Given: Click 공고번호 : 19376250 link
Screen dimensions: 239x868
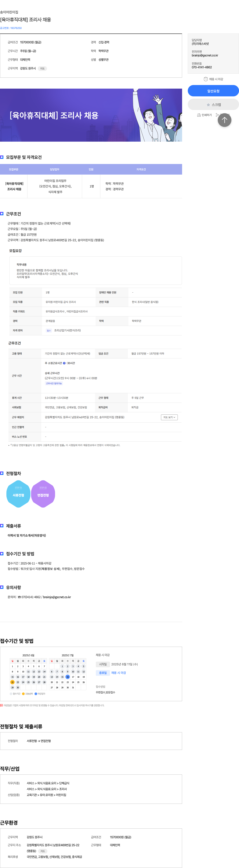Looking at the screenshot, I should tap(11, 28).
